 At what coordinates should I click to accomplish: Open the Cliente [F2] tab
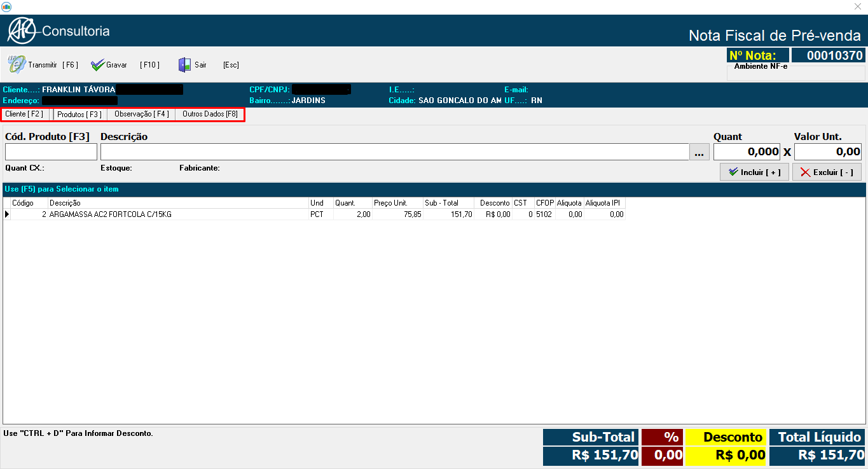coord(24,114)
